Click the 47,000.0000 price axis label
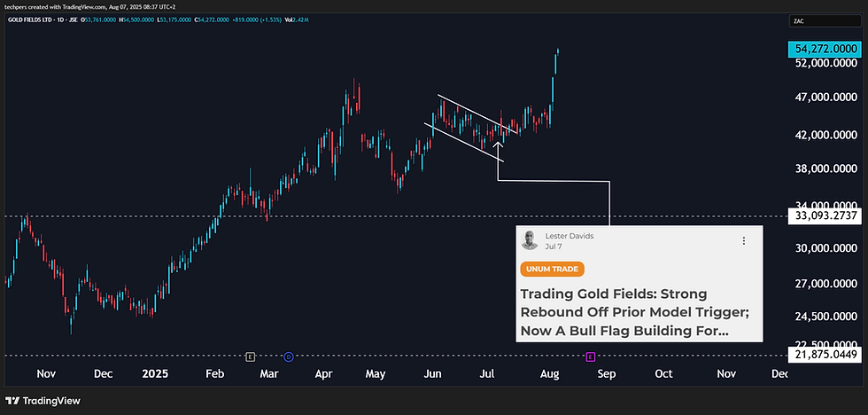This screenshot has width=868, height=415. point(825,98)
